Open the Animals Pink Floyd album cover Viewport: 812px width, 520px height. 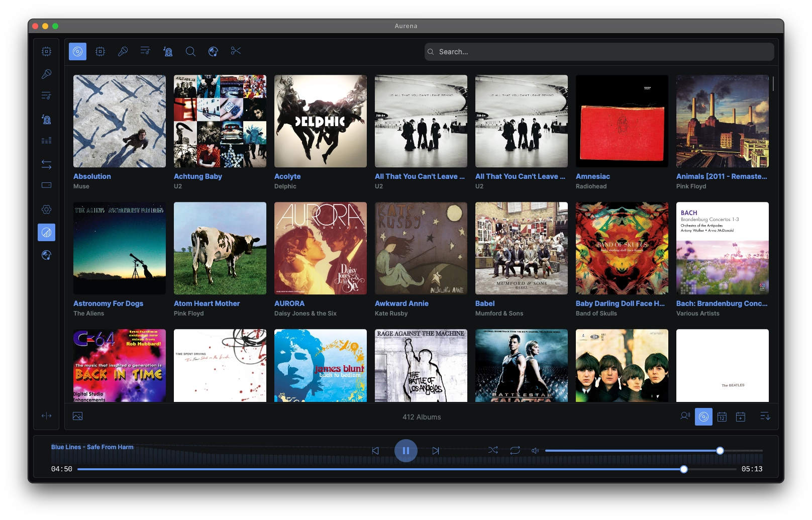pyautogui.click(x=723, y=121)
